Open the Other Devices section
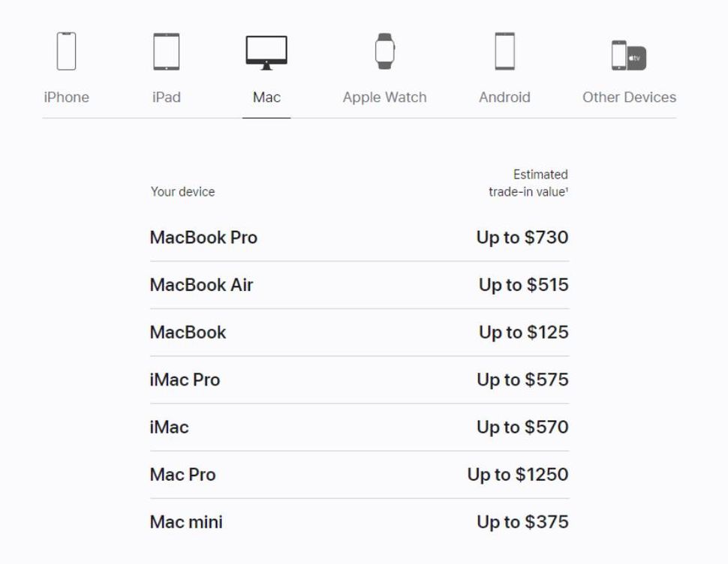The height and width of the screenshot is (564, 728). [x=628, y=97]
